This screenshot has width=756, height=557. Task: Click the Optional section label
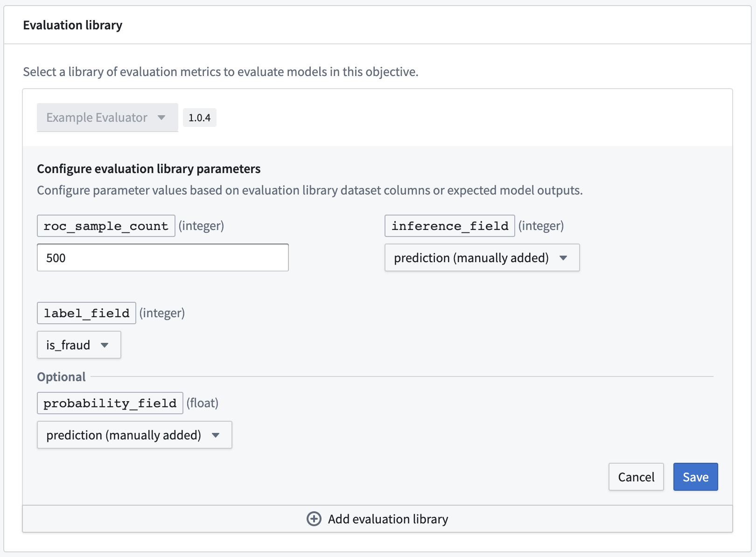click(x=61, y=377)
